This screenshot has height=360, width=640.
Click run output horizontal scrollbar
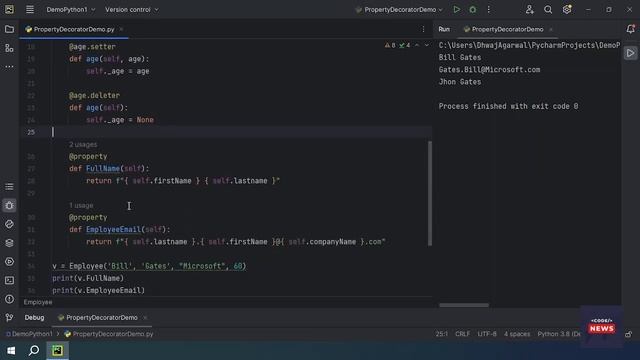click(x=464, y=305)
